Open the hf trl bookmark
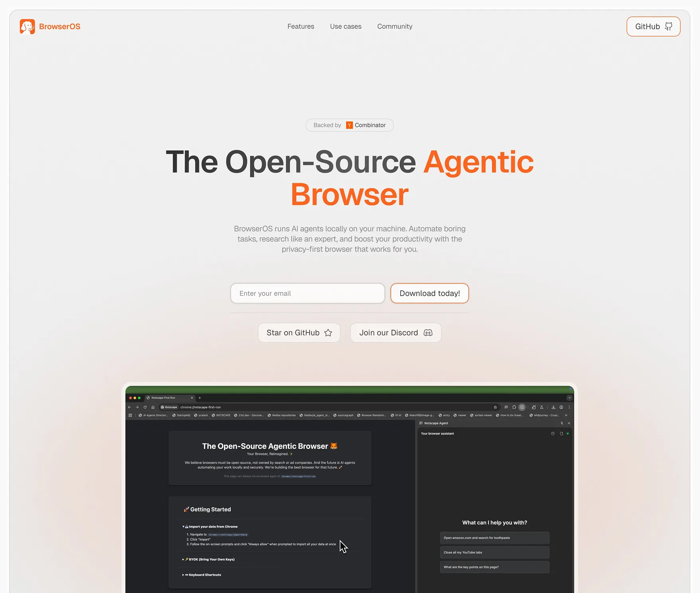This screenshot has width=700, height=593. click(396, 415)
